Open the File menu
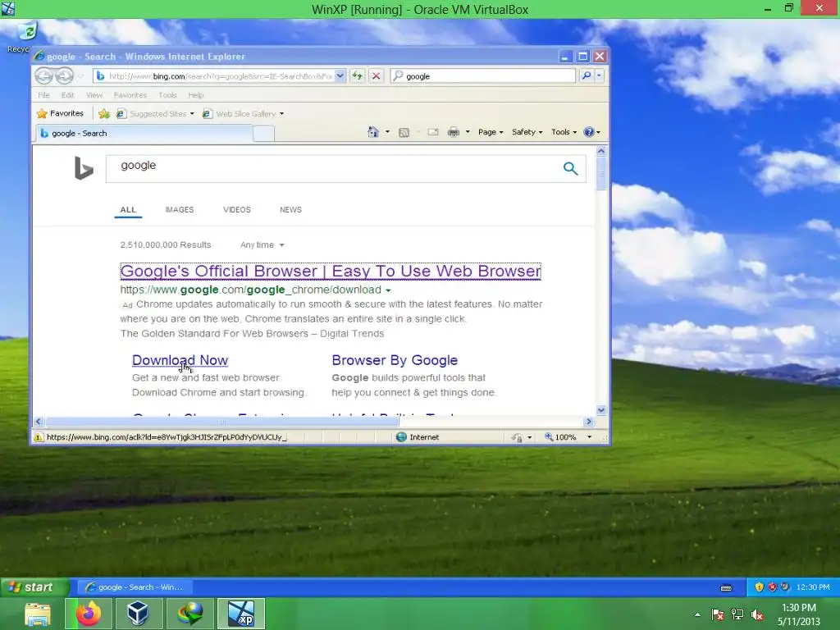Image resolution: width=840 pixels, height=630 pixels. click(44, 95)
